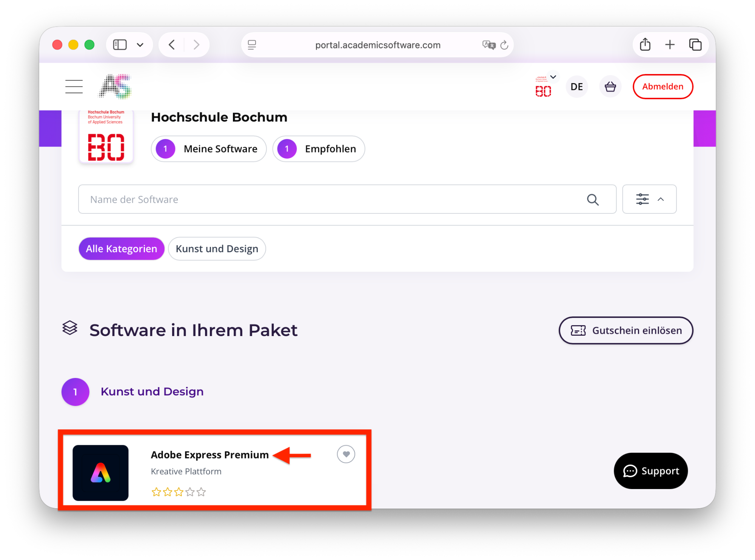Image resolution: width=755 pixels, height=560 pixels.
Task: Open the shopping basket icon
Action: (610, 86)
